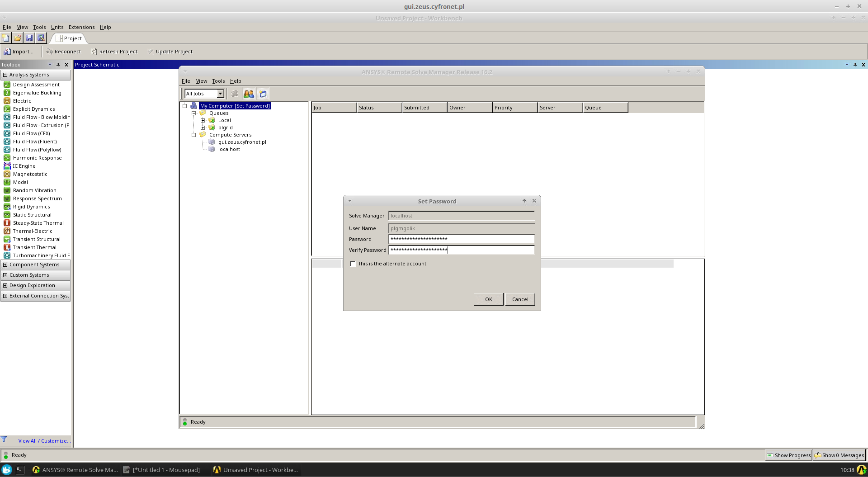Select the Design Assessment analysis system
The width and height of the screenshot is (868, 477).
click(x=36, y=85)
